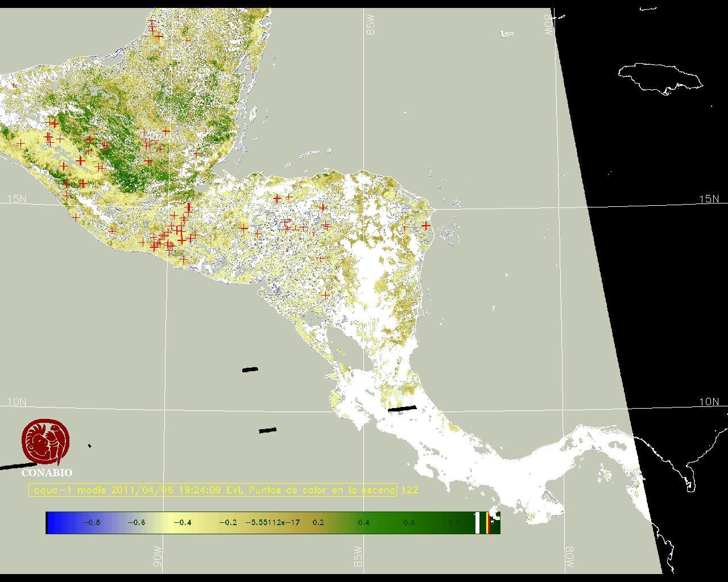Click the red hotspot cross on Nicaragua's east coast

coord(426,226)
